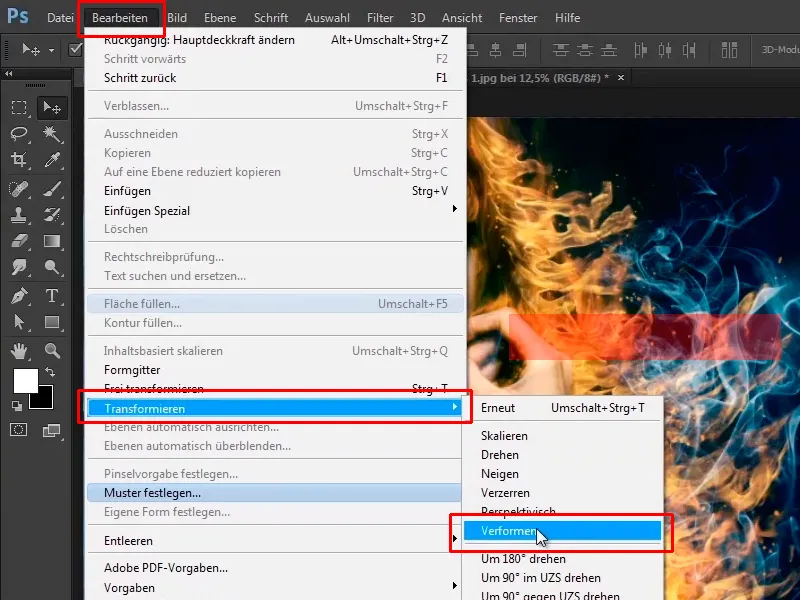
Task: Close the 1.jpg document tab
Action: [x=621, y=78]
